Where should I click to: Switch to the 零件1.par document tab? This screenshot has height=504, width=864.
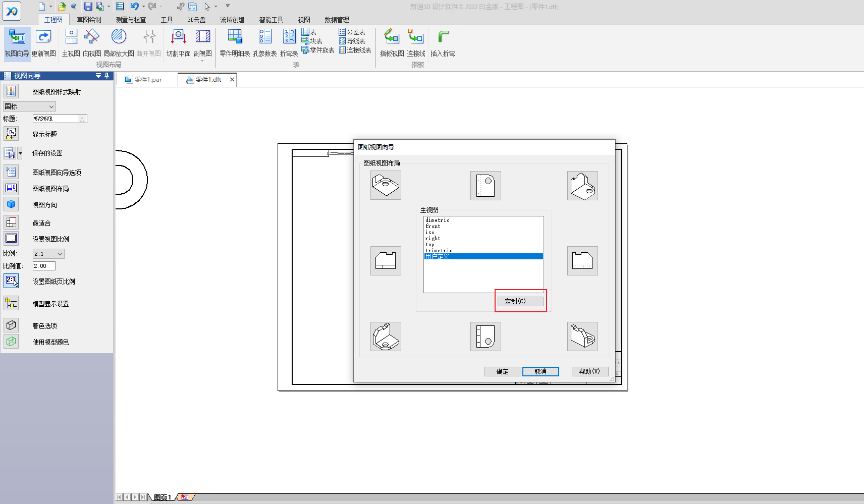pos(147,80)
